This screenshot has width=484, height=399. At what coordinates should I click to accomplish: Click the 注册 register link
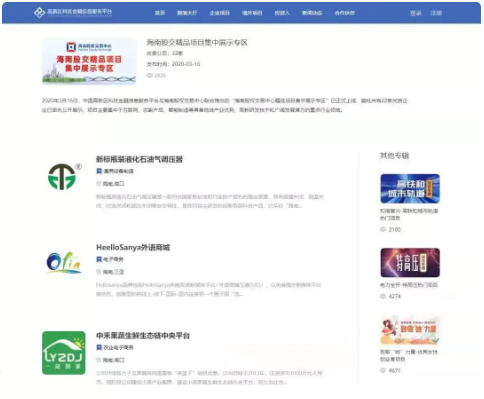click(436, 13)
